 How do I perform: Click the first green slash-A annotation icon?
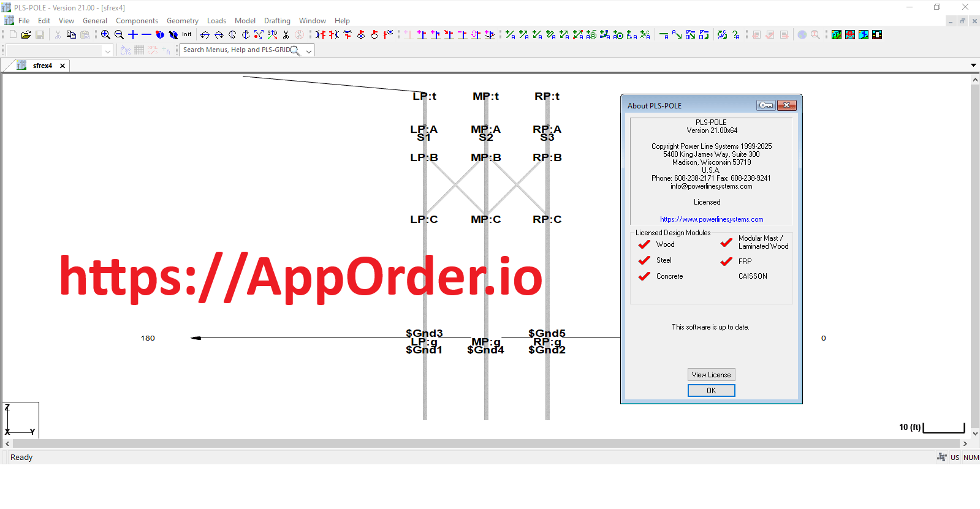(x=511, y=35)
